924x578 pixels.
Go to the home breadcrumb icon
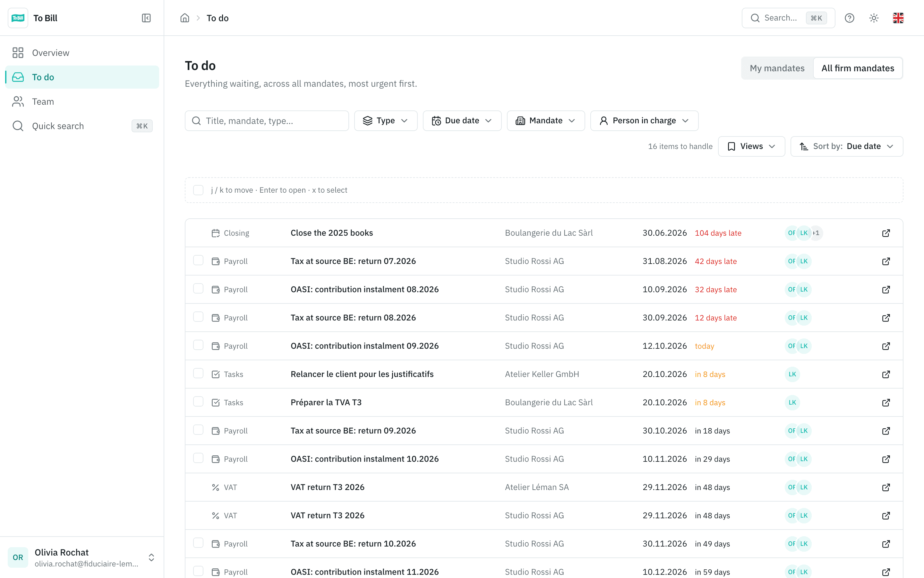(185, 18)
